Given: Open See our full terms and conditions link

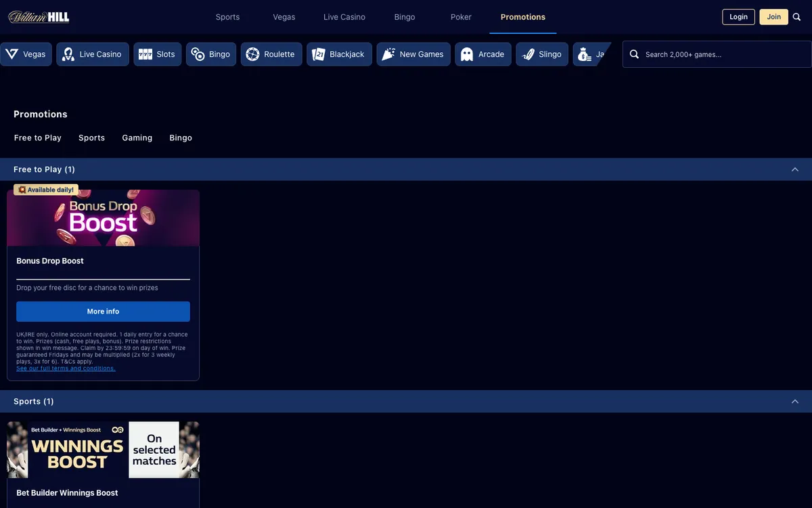Looking at the screenshot, I should tap(66, 368).
